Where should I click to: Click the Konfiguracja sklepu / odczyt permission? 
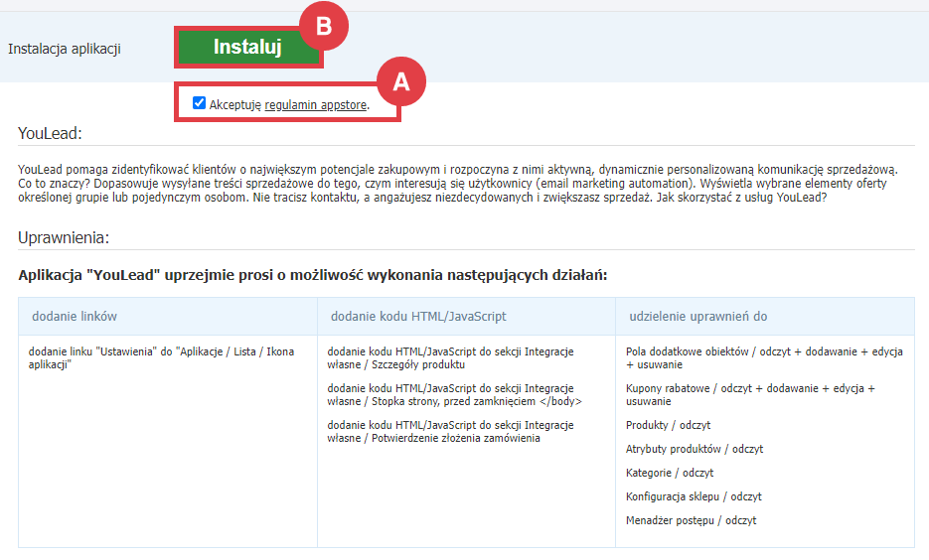(694, 496)
